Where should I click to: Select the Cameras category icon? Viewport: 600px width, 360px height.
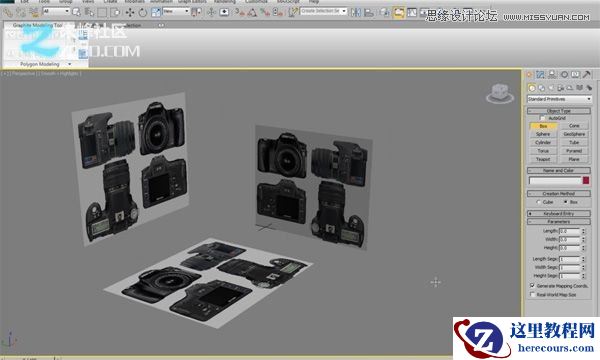click(x=560, y=88)
